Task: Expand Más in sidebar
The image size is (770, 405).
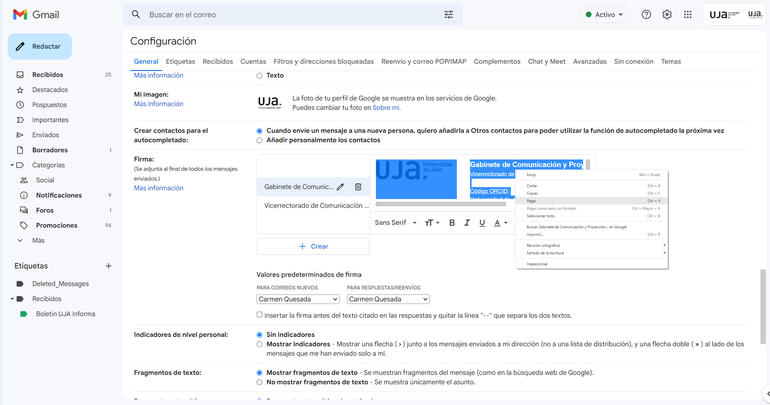Action: pos(38,241)
